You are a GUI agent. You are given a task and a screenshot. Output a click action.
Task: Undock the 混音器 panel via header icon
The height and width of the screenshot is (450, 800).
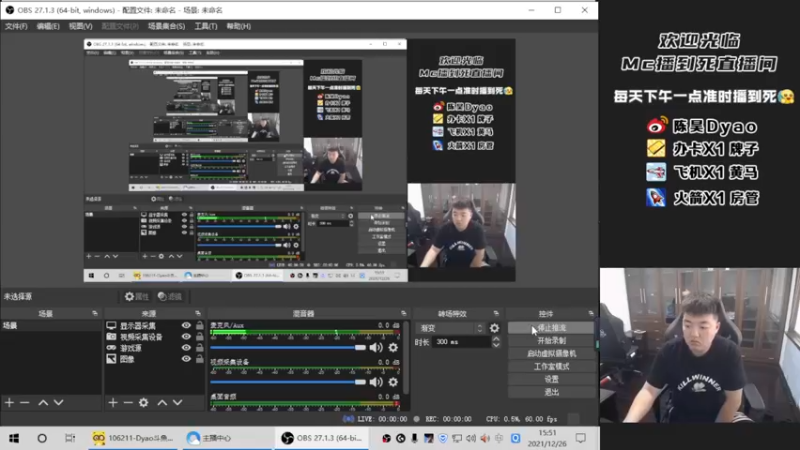tap(404, 313)
